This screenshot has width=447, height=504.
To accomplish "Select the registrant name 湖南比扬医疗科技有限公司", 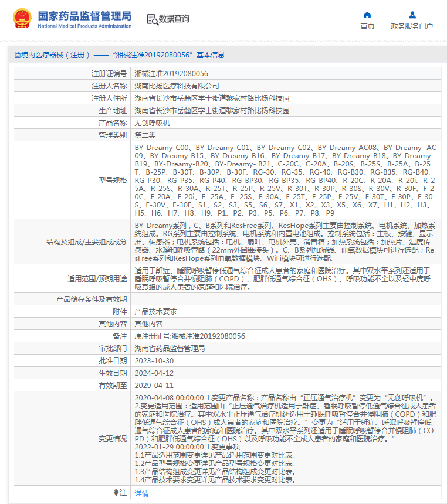I will pos(172,86).
